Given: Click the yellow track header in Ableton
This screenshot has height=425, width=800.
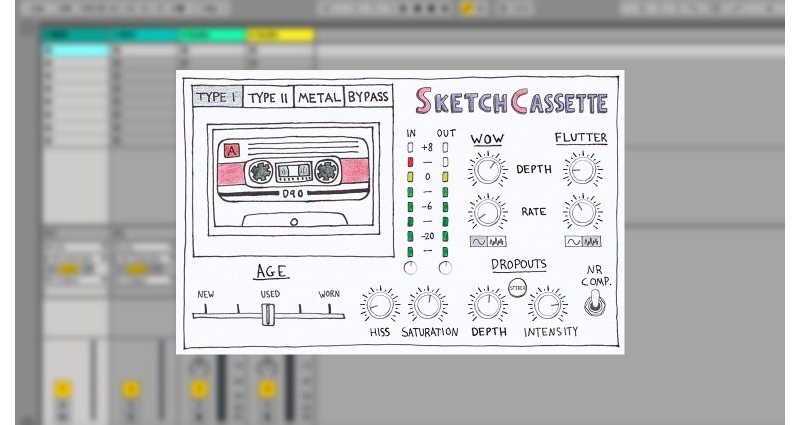Looking at the screenshot, I should click(x=281, y=35).
